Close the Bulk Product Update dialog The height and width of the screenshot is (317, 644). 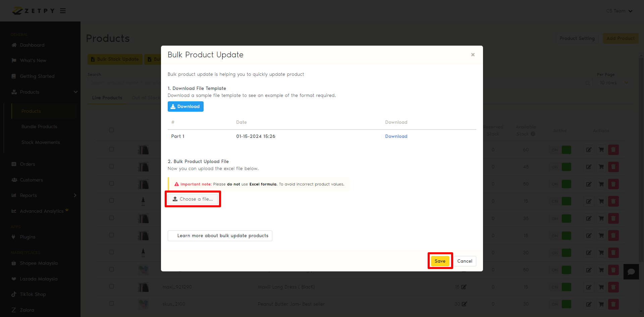[473, 55]
